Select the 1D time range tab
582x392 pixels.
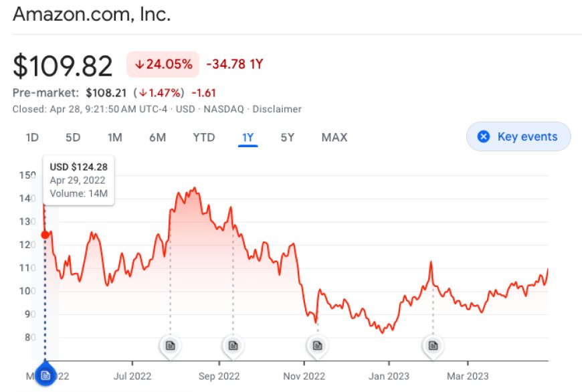32,138
